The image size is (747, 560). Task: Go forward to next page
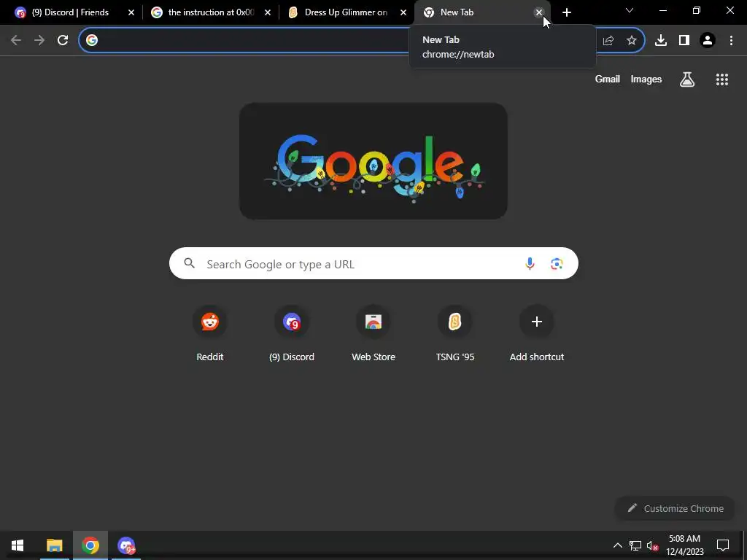pyautogui.click(x=39, y=40)
